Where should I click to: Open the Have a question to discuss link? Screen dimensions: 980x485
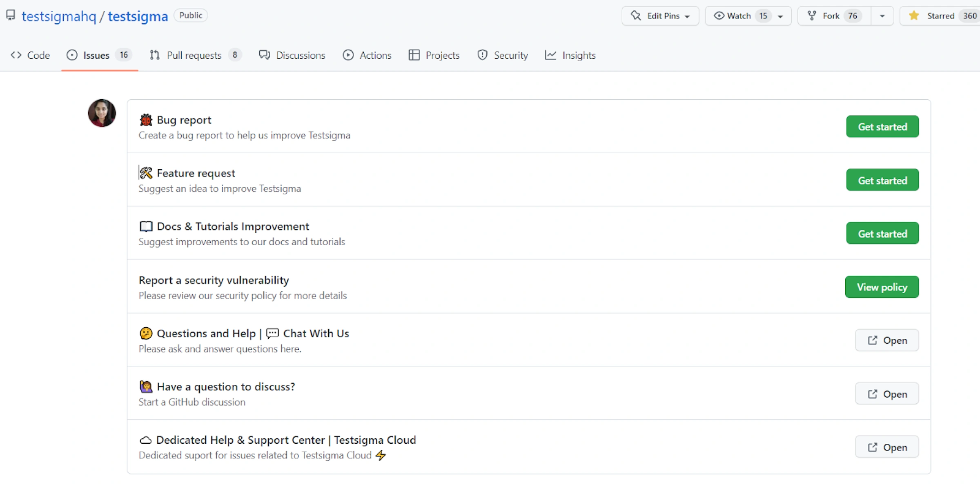(886, 394)
